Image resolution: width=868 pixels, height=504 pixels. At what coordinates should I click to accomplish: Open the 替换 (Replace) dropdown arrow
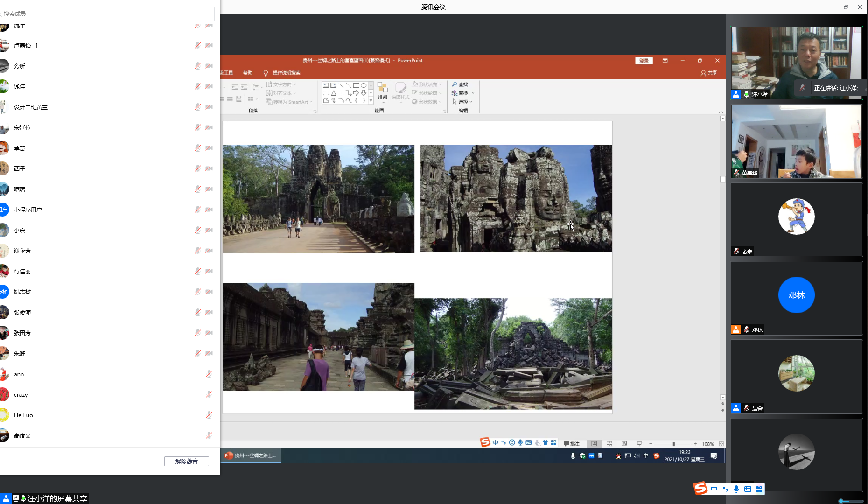click(x=473, y=93)
